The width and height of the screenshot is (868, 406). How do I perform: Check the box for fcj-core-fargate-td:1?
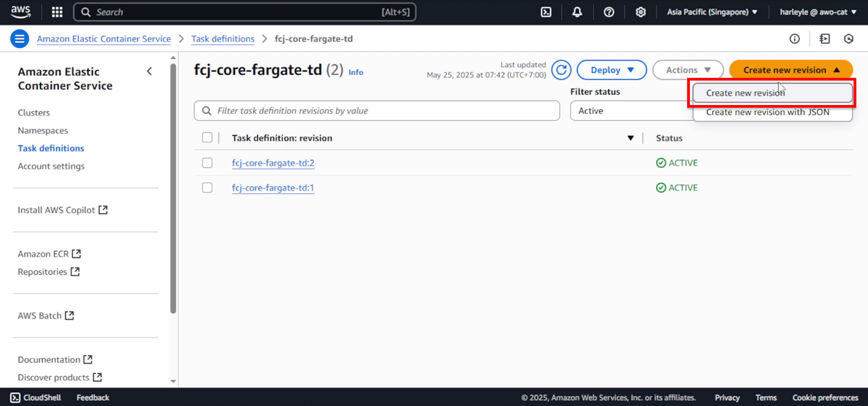(207, 188)
